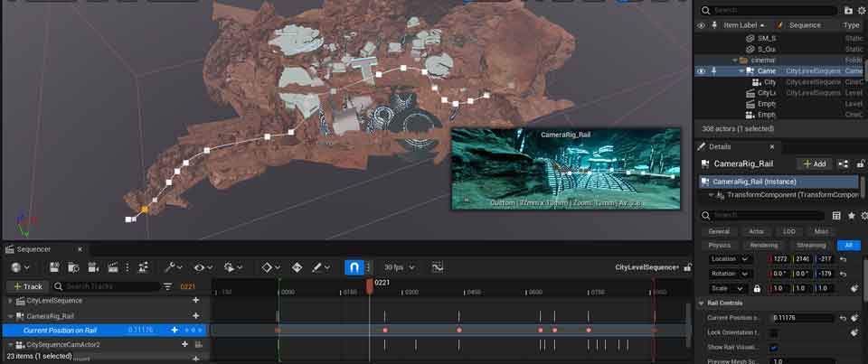Click the Sequencer curve editor icon
Viewport: 868px width, 364px height.
(x=438, y=267)
